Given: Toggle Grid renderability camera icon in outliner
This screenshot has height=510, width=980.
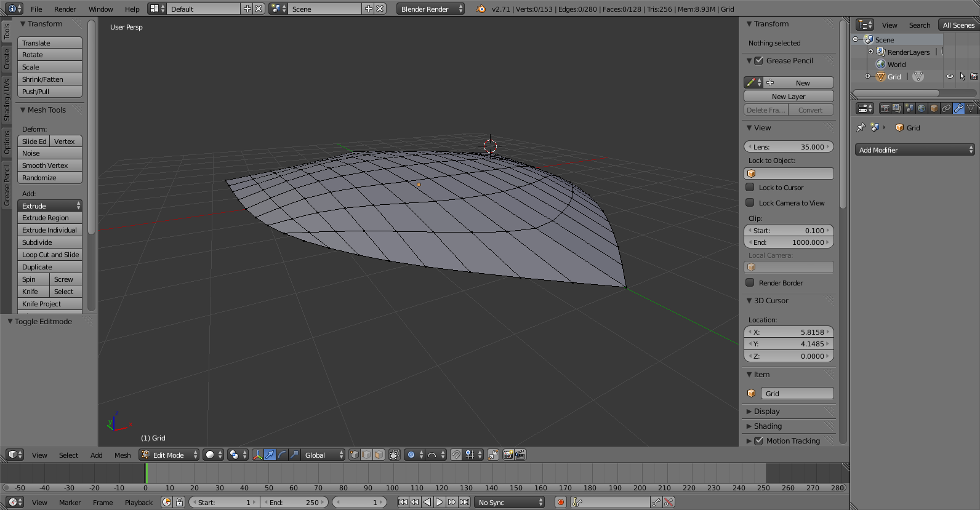Looking at the screenshot, I should click(x=974, y=76).
